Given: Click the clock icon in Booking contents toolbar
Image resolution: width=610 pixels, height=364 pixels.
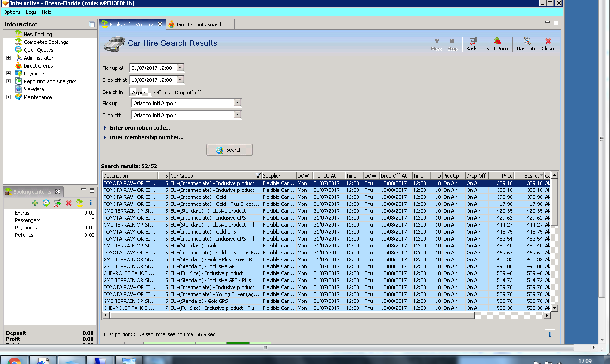Looking at the screenshot, I should [46, 203].
